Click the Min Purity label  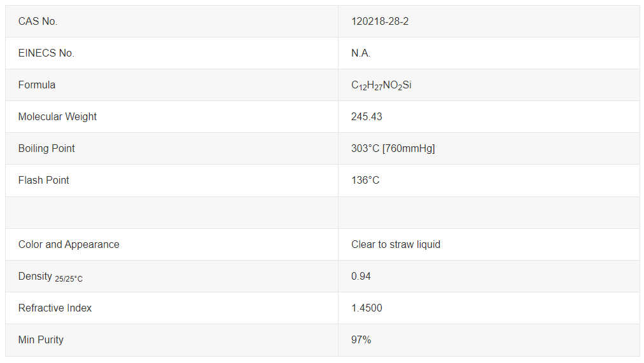click(41, 340)
